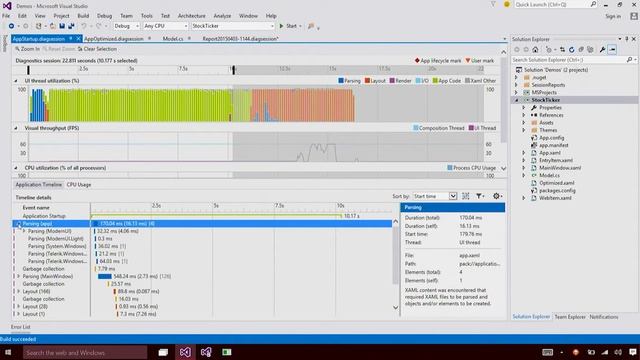
Task: Click the Clear Selection button
Action: (x=97, y=49)
